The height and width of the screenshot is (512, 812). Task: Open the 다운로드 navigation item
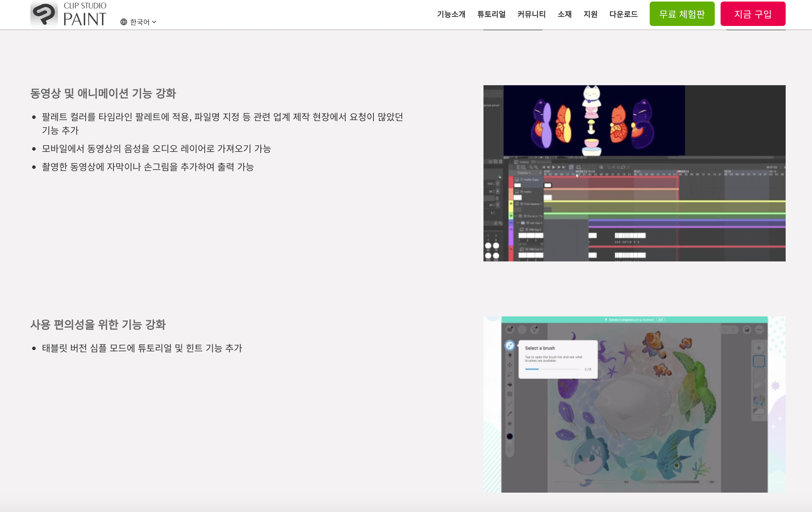click(x=623, y=14)
